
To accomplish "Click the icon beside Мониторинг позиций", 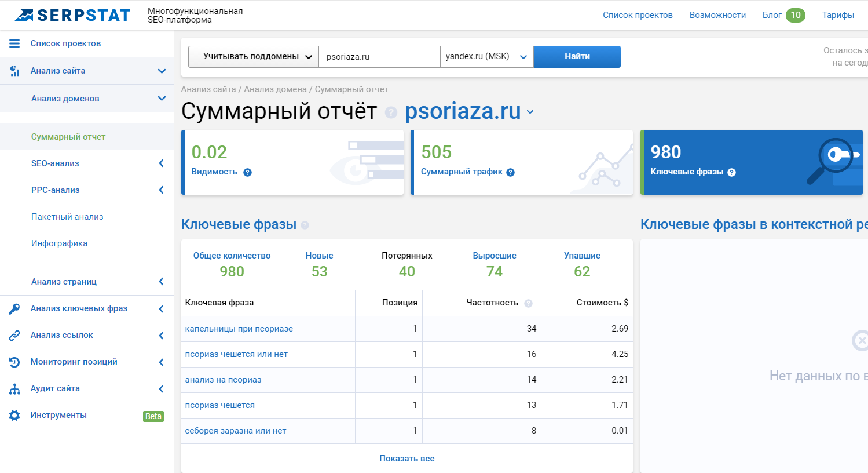I will (14, 362).
